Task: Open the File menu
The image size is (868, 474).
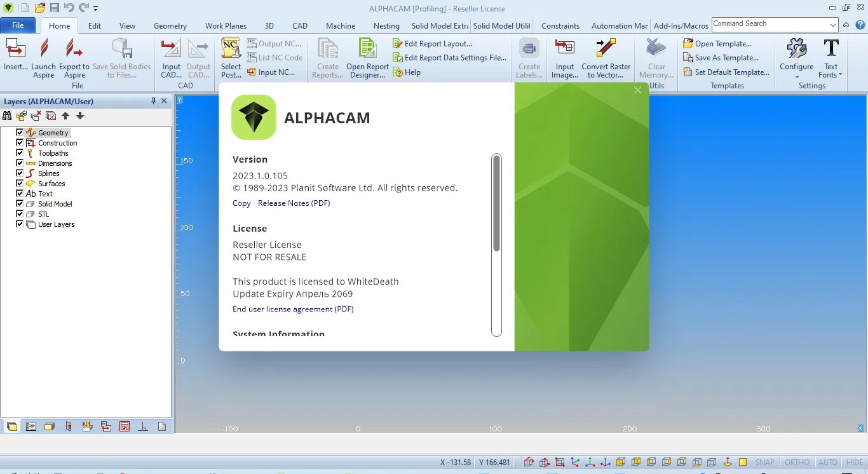Action: coord(18,25)
